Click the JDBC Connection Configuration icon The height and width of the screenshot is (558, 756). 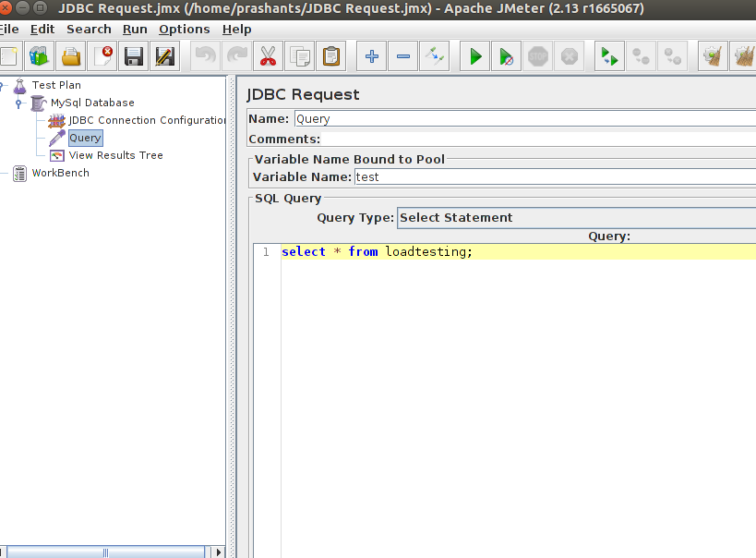tap(56, 121)
